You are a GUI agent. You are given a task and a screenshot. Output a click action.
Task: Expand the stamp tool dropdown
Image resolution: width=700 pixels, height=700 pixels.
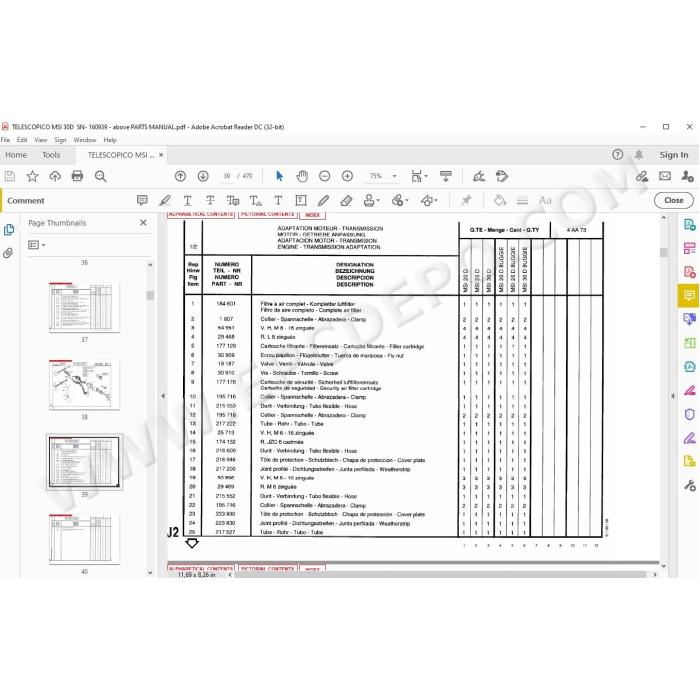[x=379, y=200]
